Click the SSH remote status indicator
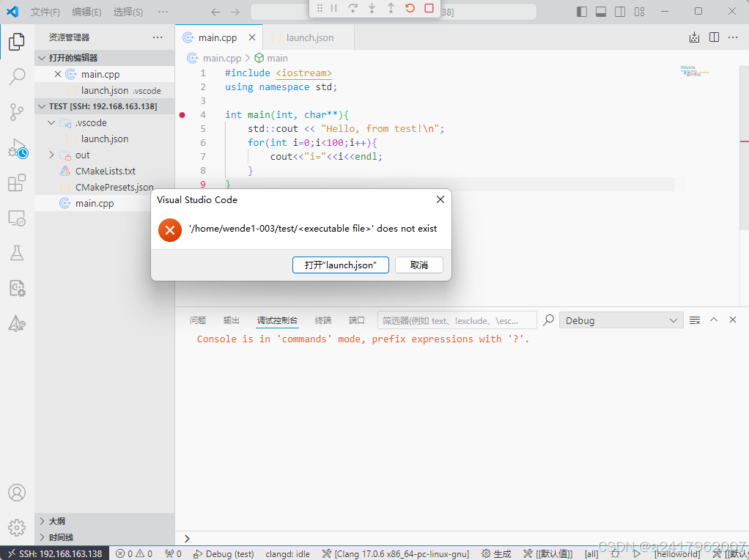Screen dimensions: 749x560 54,553
